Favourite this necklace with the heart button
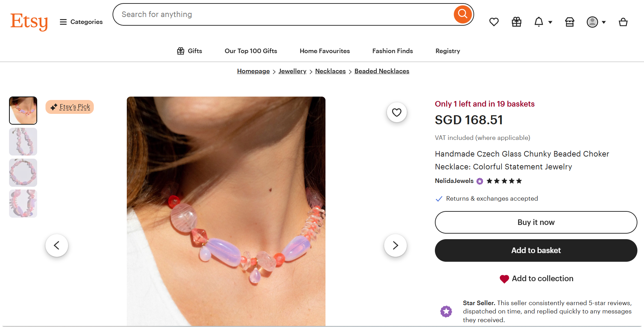Screen dimensions: 644x327 tap(396, 112)
